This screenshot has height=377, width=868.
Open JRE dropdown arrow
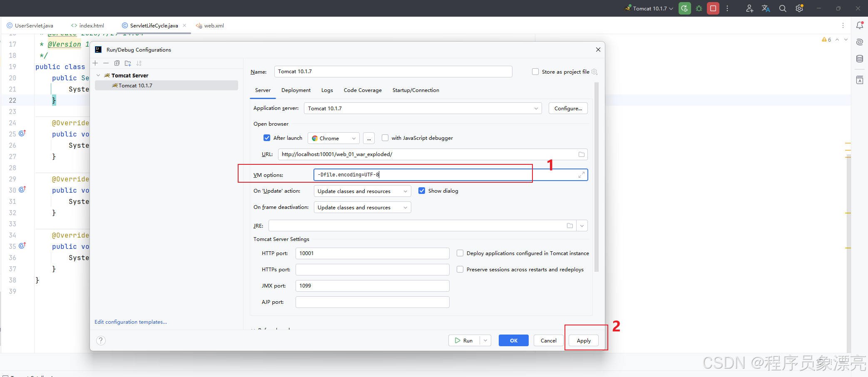click(x=582, y=226)
